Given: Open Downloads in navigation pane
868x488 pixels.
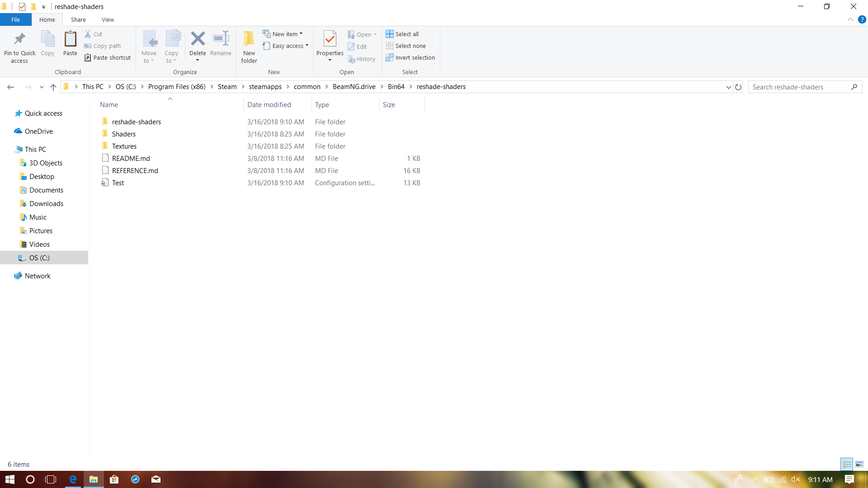Looking at the screenshot, I should click(x=46, y=203).
